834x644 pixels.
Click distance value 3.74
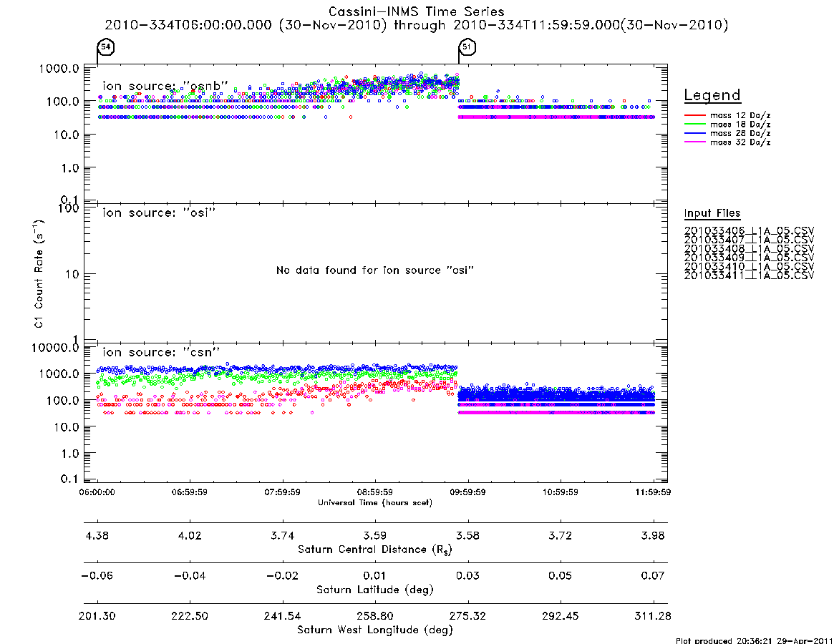[283, 535]
